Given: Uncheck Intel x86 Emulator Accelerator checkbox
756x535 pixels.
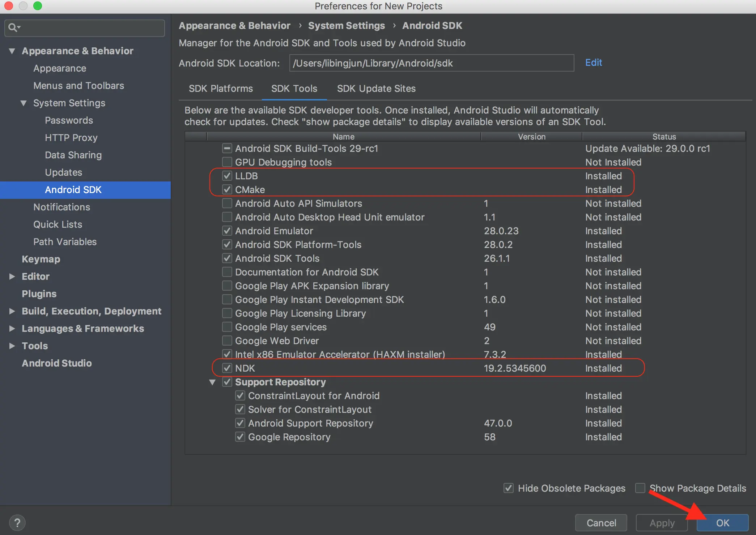Looking at the screenshot, I should (227, 354).
